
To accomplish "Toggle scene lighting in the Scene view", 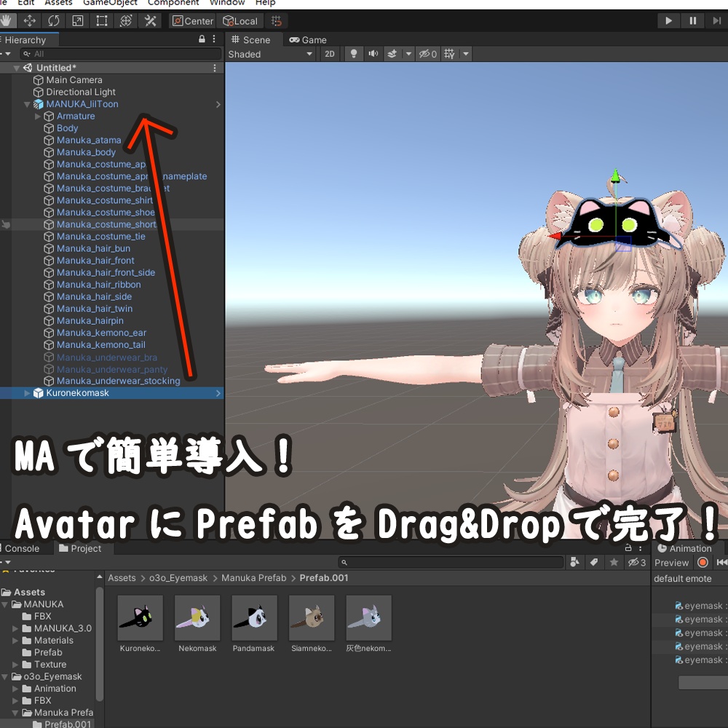I will pyautogui.click(x=352, y=53).
